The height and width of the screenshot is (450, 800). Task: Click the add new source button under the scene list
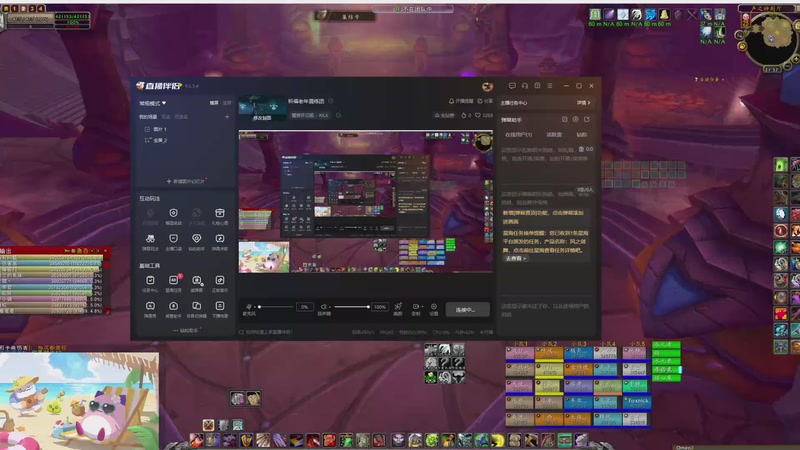[186, 181]
